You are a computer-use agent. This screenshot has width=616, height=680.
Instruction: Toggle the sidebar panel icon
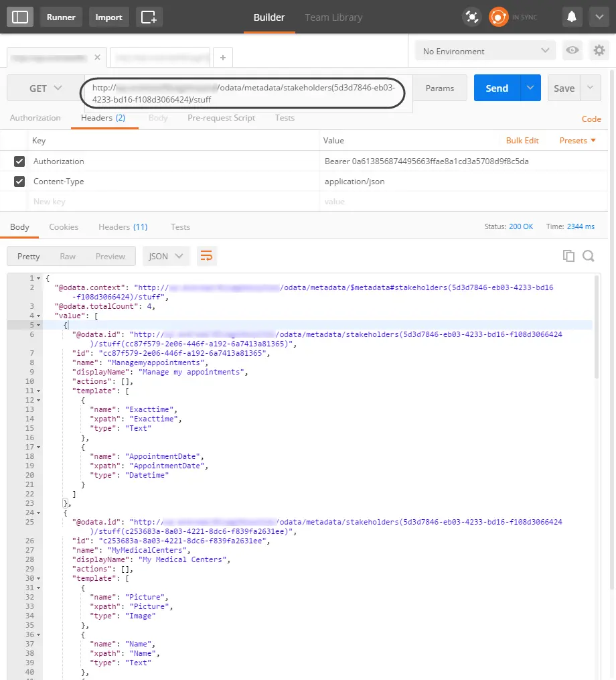20,17
